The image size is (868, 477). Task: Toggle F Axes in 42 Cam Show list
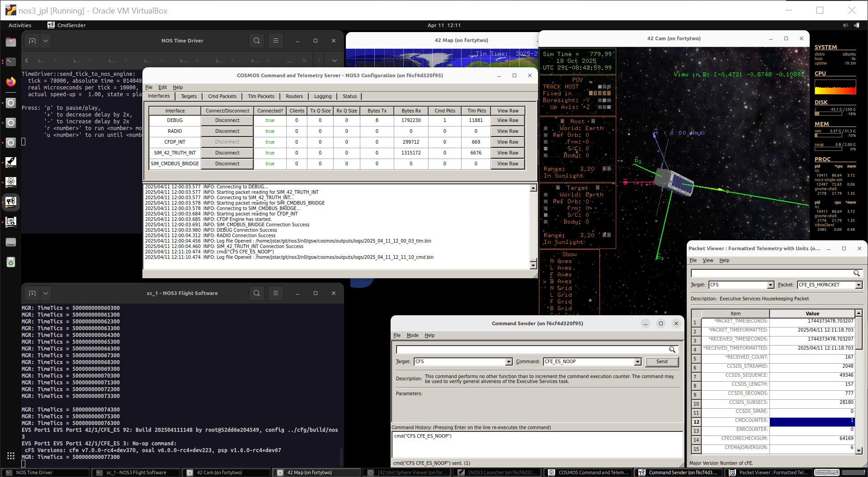coord(561,275)
